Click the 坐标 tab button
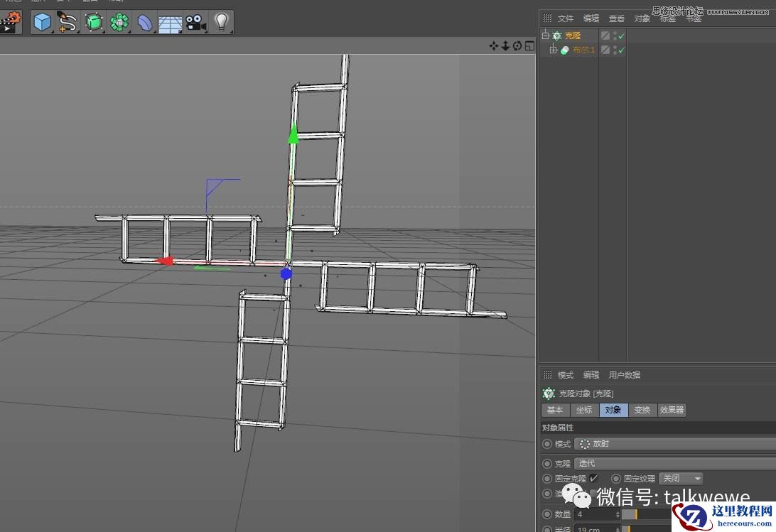The image size is (776, 532). click(584, 410)
